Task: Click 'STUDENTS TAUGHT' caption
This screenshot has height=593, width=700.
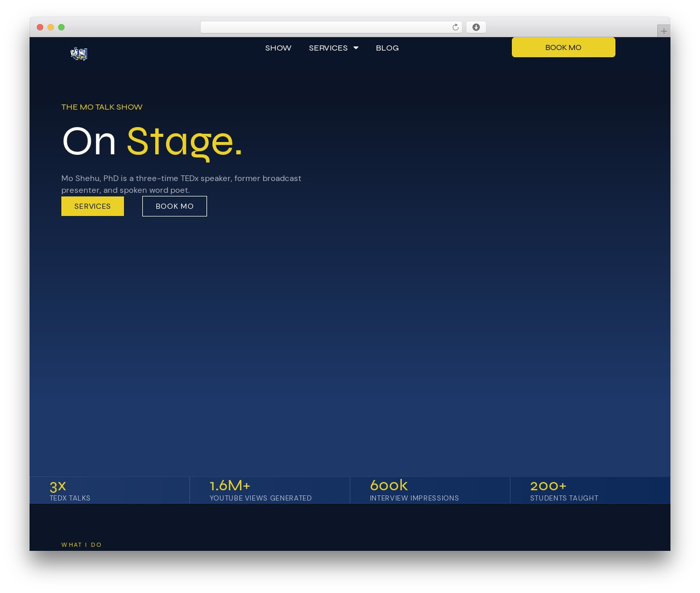Action: pos(564,498)
